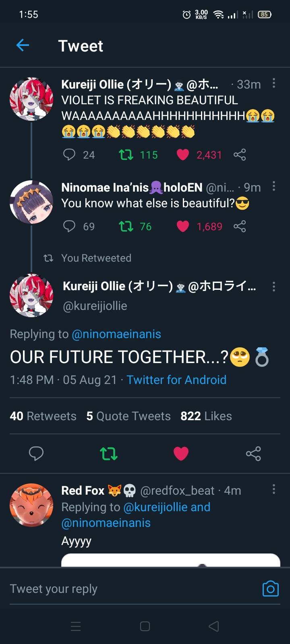Like Ina'nis's reply tweet
The width and height of the screenshot is (290, 644).
tap(183, 226)
